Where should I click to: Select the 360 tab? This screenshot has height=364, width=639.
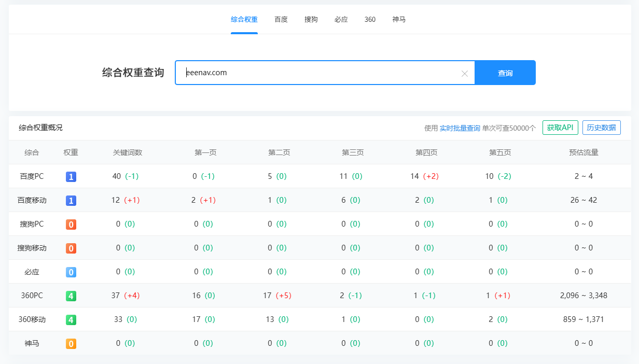coord(370,20)
